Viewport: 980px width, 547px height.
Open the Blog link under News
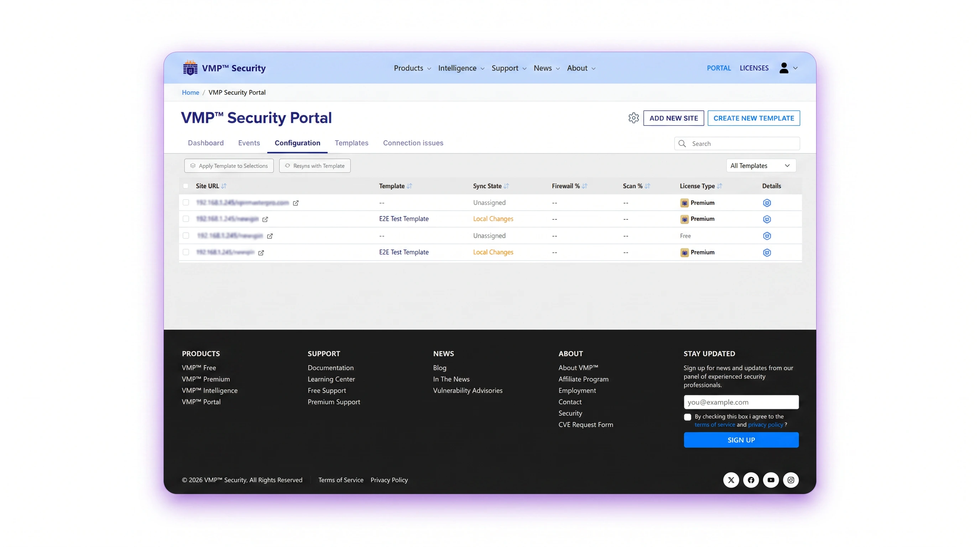[x=439, y=368]
